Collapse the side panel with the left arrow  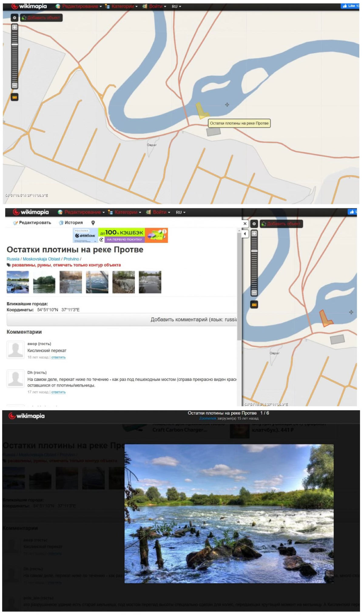[x=245, y=234]
